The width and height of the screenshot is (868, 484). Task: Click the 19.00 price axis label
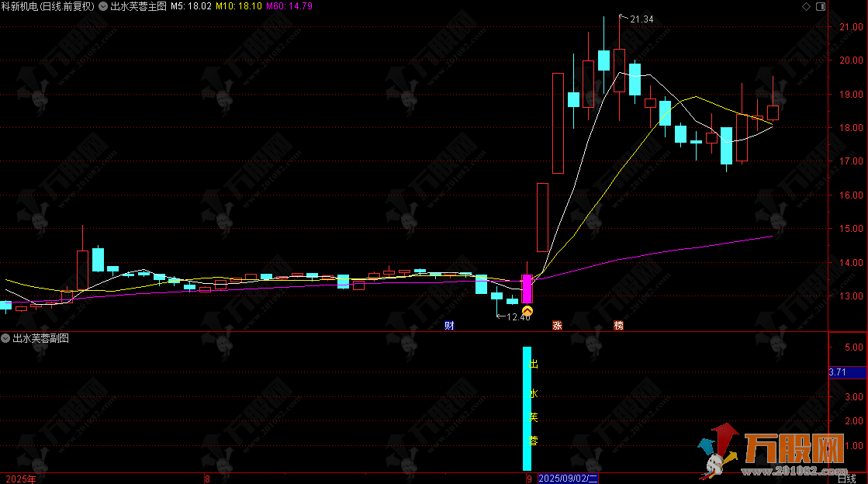pyautogui.click(x=852, y=95)
